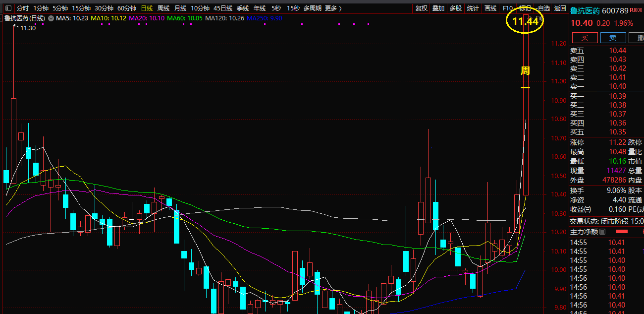Open the 统计 statistics tool
The width and height of the screenshot is (644, 314).
[473, 8]
